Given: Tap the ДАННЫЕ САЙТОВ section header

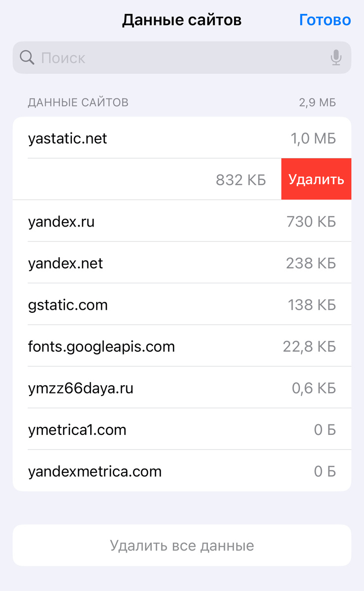Looking at the screenshot, I should point(78,102).
